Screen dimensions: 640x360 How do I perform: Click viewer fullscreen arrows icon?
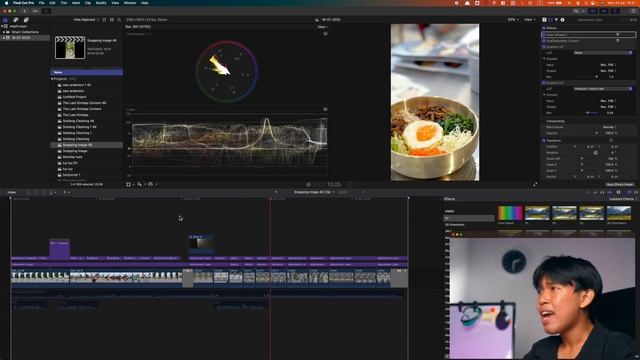535,184
